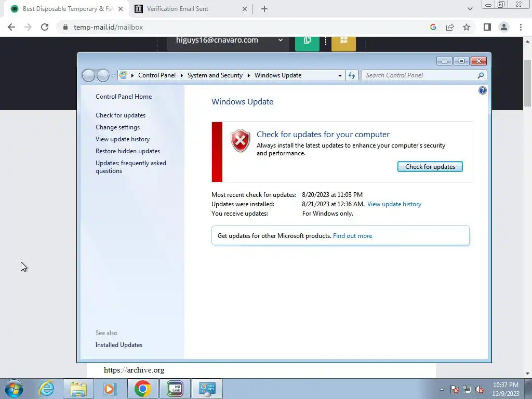Click the red shield error icon
Image resolution: width=532 pixels, height=399 pixels.
point(240,140)
